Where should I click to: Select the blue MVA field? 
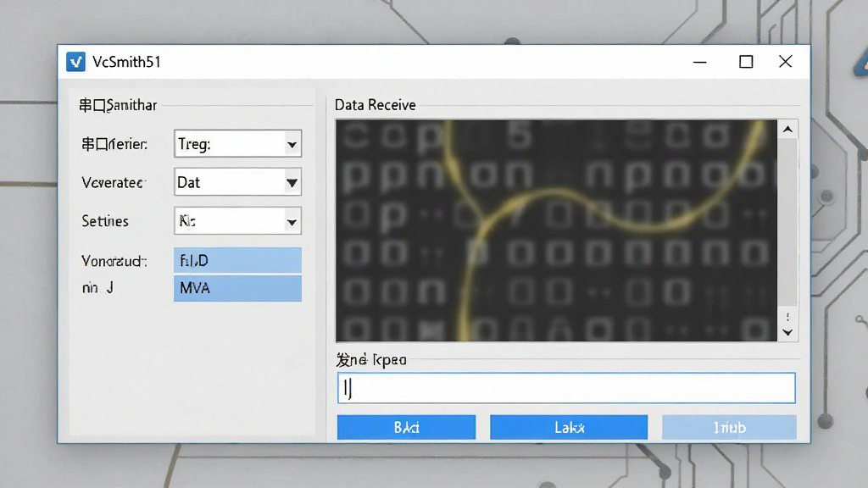click(237, 288)
